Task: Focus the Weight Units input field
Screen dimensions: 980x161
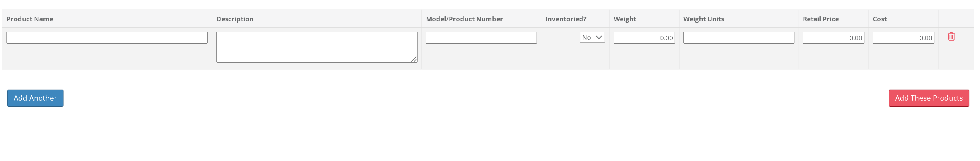Action: tap(739, 38)
